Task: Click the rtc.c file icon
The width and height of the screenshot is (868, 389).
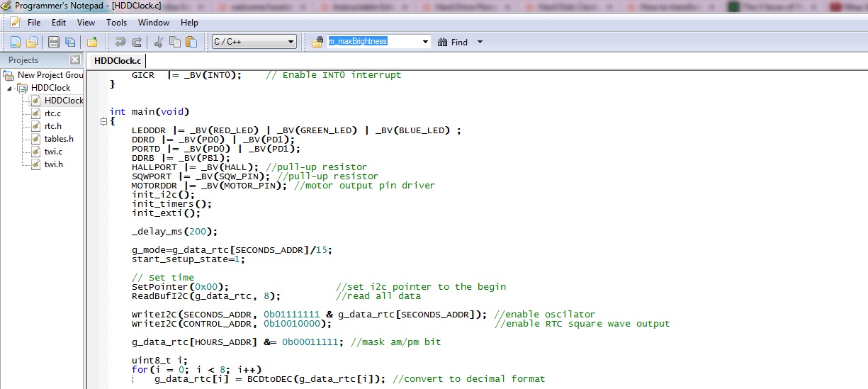Action: [x=35, y=113]
